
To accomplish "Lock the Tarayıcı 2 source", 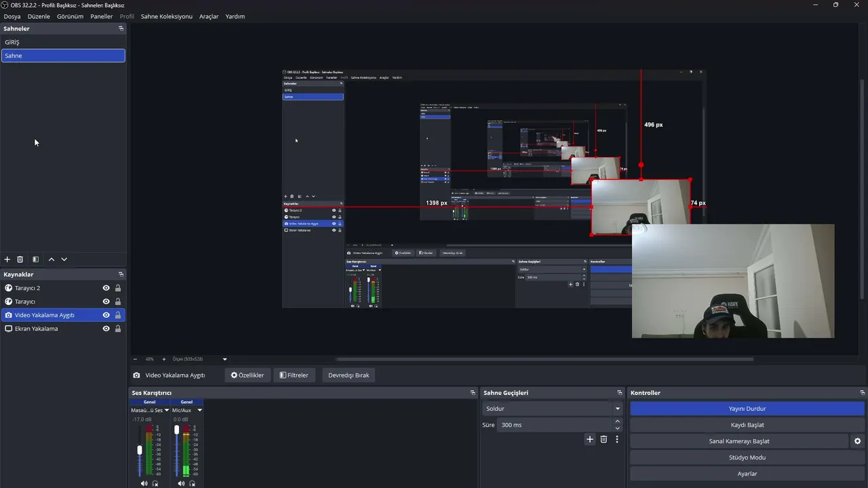I will pyautogui.click(x=118, y=288).
